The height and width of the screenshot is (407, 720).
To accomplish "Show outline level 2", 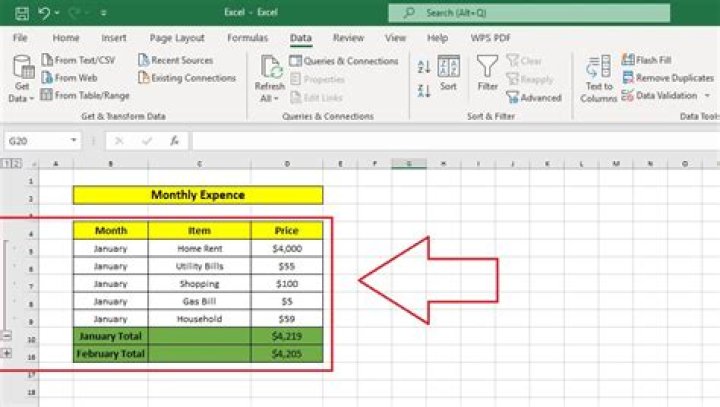I will coord(16,163).
